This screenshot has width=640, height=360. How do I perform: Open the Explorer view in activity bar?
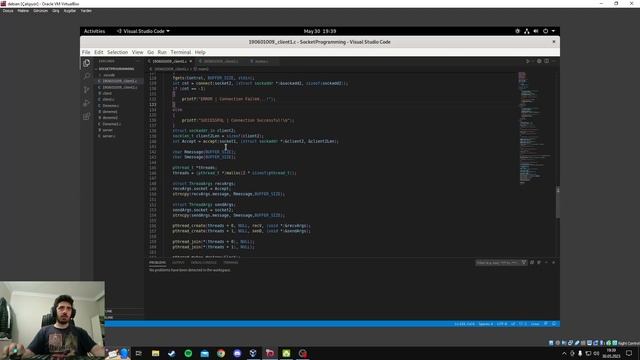pyautogui.click(x=87, y=63)
